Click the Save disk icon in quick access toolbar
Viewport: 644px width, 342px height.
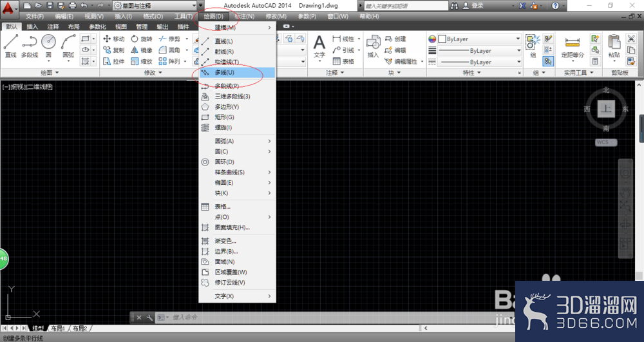(50, 6)
